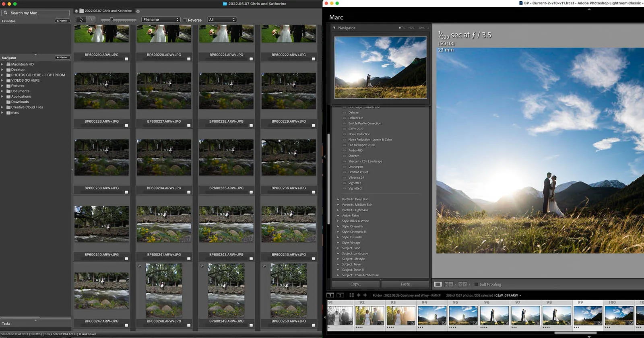Select VIDEOS GO HERE folder
644x338 pixels.
pyautogui.click(x=25, y=80)
